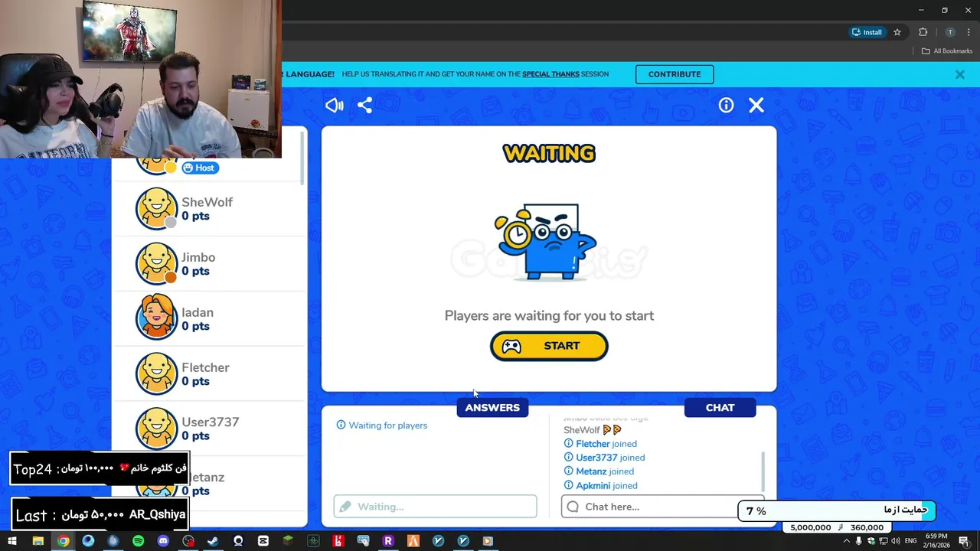The height and width of the screenshot is (551, 980).
Task: Select player ladan's avatar
Action: (x=157, y=317)
